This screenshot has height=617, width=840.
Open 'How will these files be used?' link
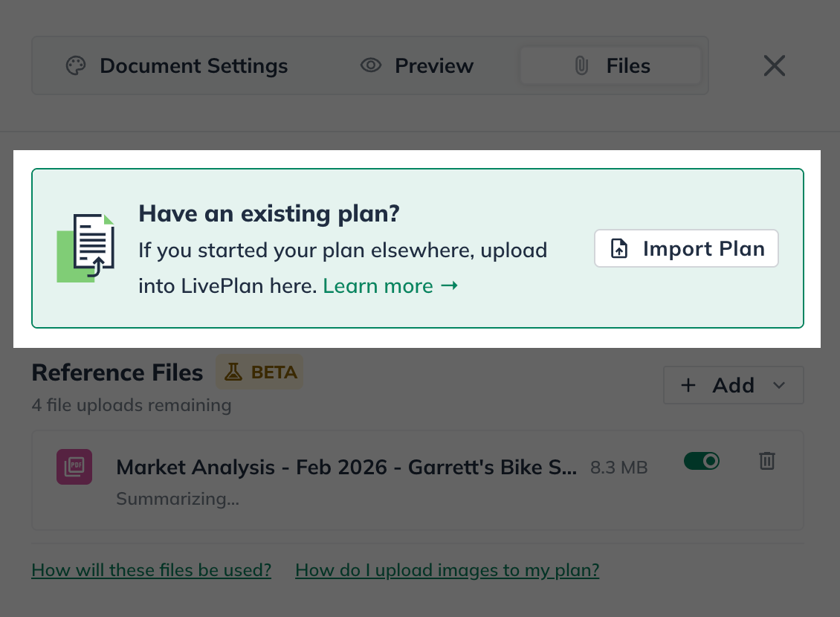click(x=152, y=570)
